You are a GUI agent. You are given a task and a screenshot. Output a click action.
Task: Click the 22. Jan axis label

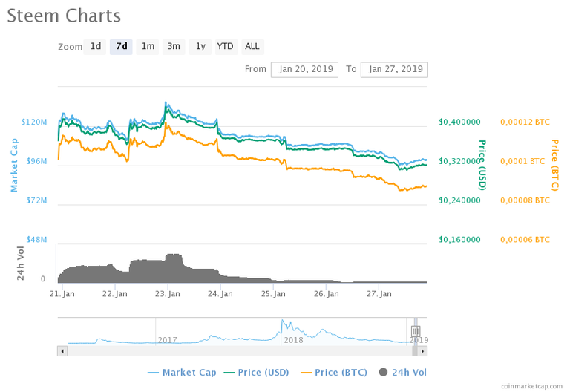[115, 294]
